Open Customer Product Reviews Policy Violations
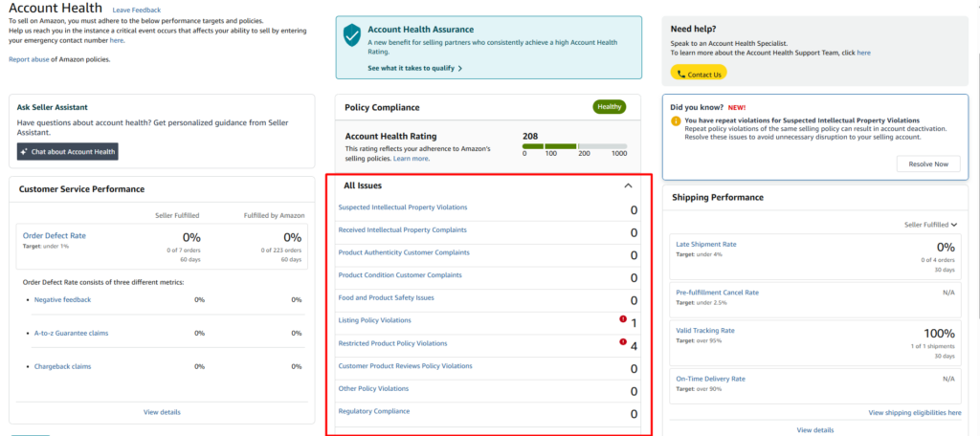 click(405, 365)
